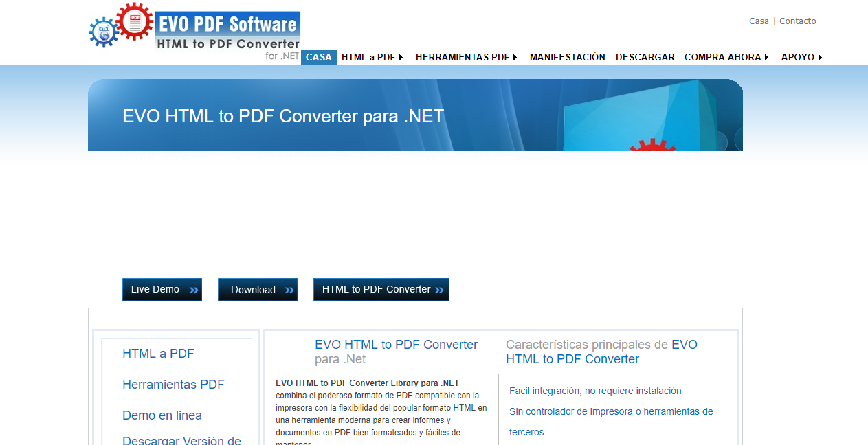Image resolution: width=868 pixels, height=445 pixels.
Task: Open Demo en linea in the sidebar
Action: tap(162, 415)
